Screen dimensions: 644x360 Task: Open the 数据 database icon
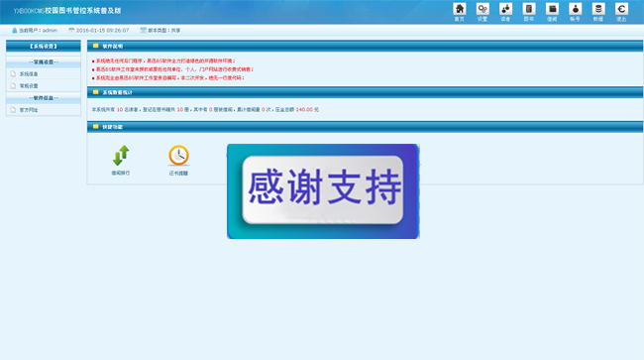click(x=598, y=12)
